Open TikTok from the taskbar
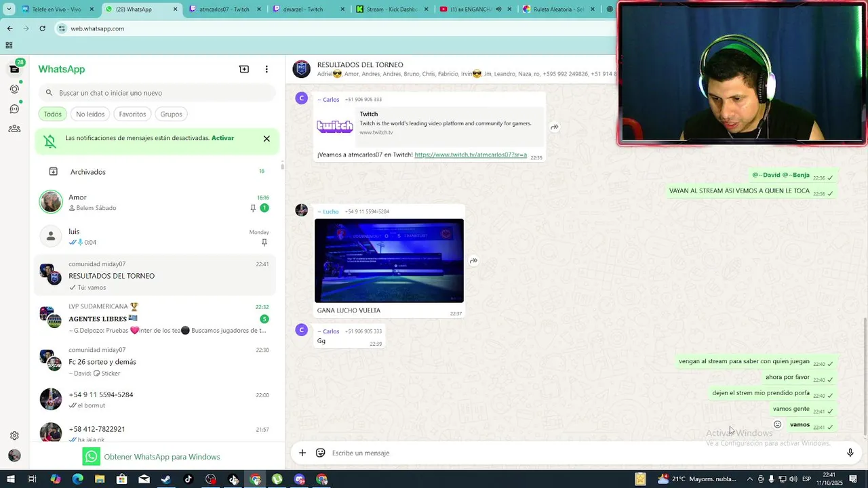Screen dimensions: 868x488 tap(189, 479)
